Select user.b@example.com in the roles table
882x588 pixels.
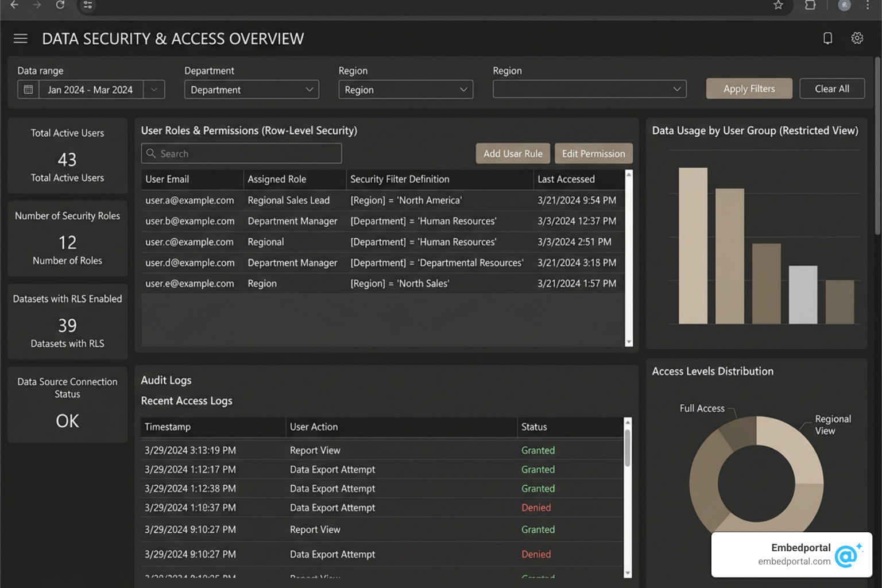(190, 221)
